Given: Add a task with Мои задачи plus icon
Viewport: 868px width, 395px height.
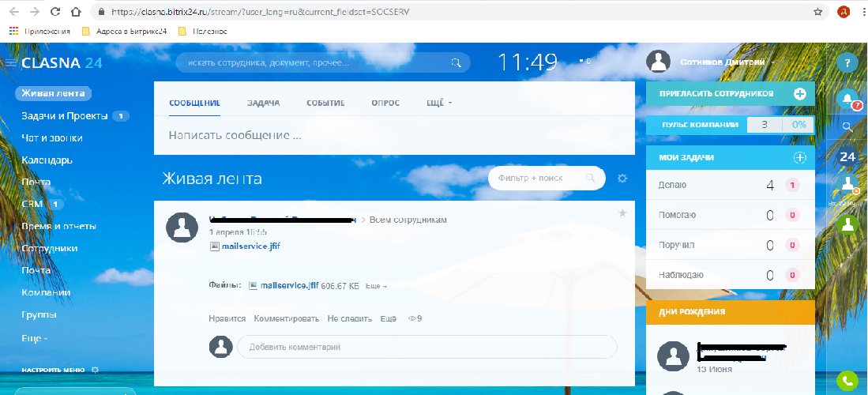Looking at the screenshot, I should click(x=799, y=158).
